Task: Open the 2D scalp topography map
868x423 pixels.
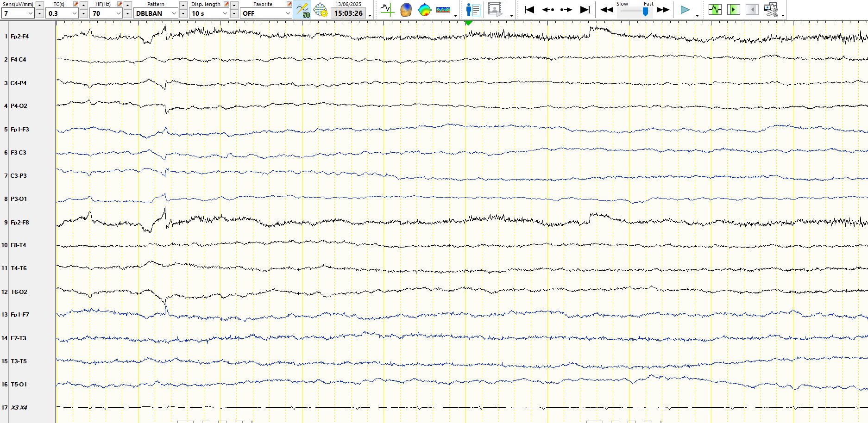Action: (424, 10)
